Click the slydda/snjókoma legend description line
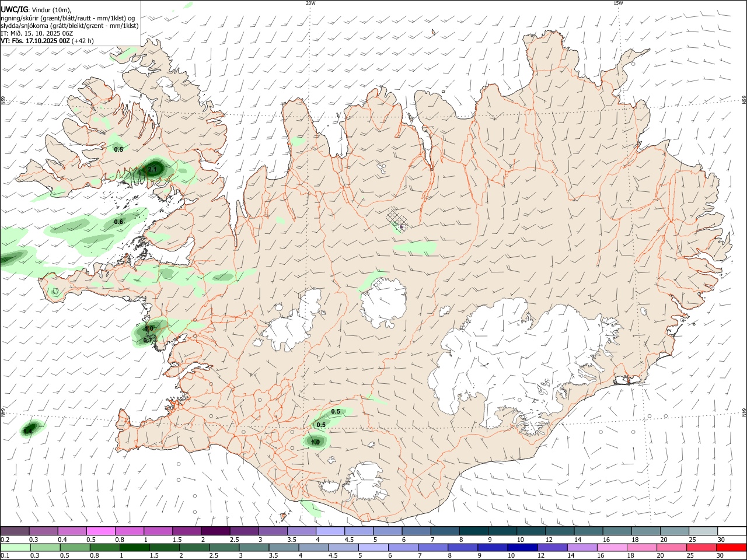Screen dimensions: 747x560 coord(70,26)
